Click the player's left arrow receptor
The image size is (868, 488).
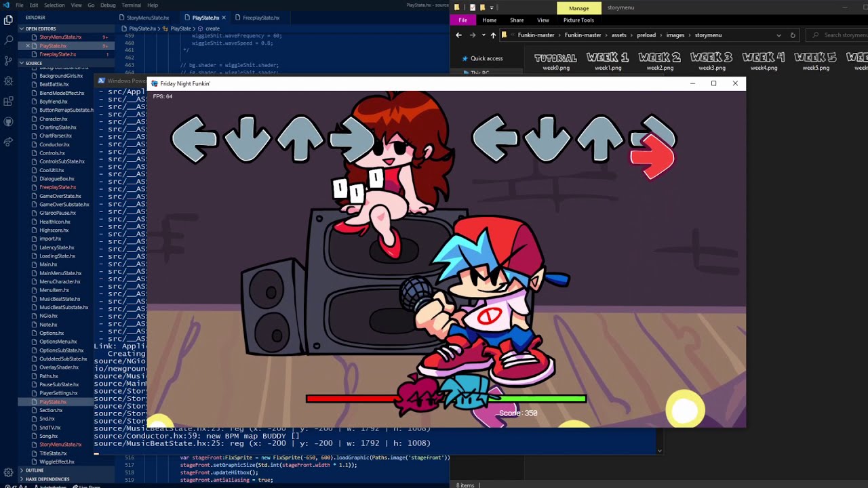496,140
